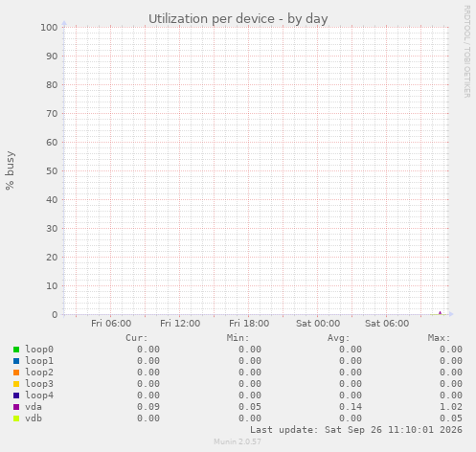Select the loop0 legend label
Viewport: 476px width, 452px height.
[x=39, y=350]
